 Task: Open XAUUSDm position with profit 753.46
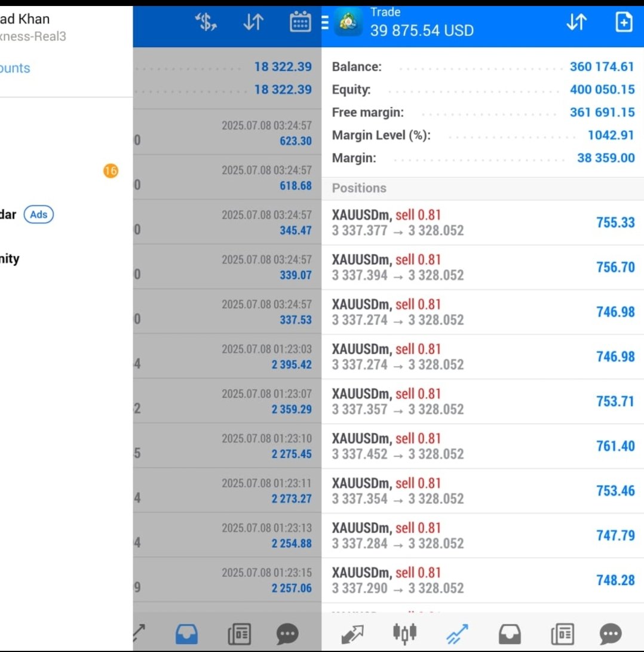click(x=483, y=491)
